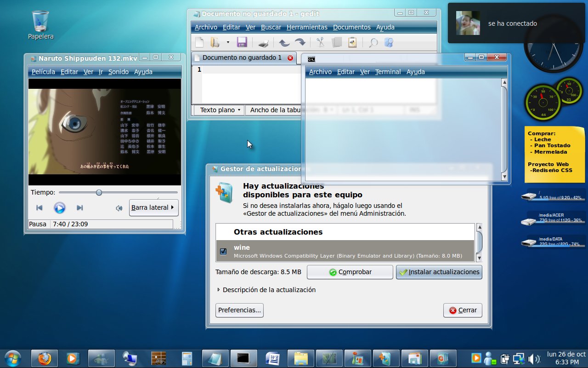588x368 pixels.
Task: Click the network icon in system tray
Action: pos(519,358)
